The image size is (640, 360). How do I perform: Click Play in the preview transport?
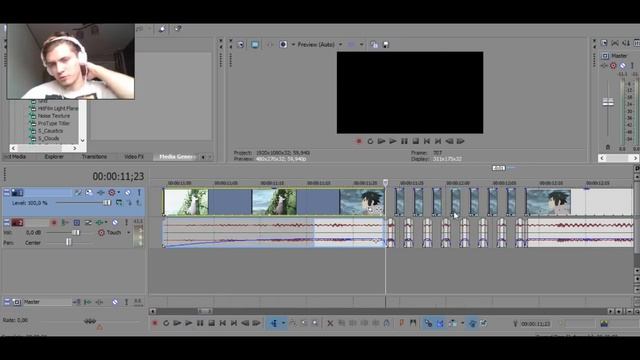393,141
